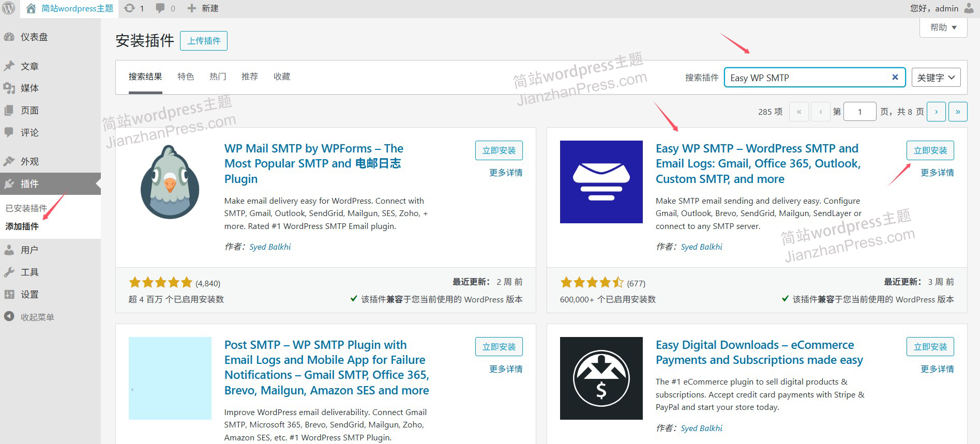Click the WordPress logo icon
The image size is (980, 444).
[9, 8]
